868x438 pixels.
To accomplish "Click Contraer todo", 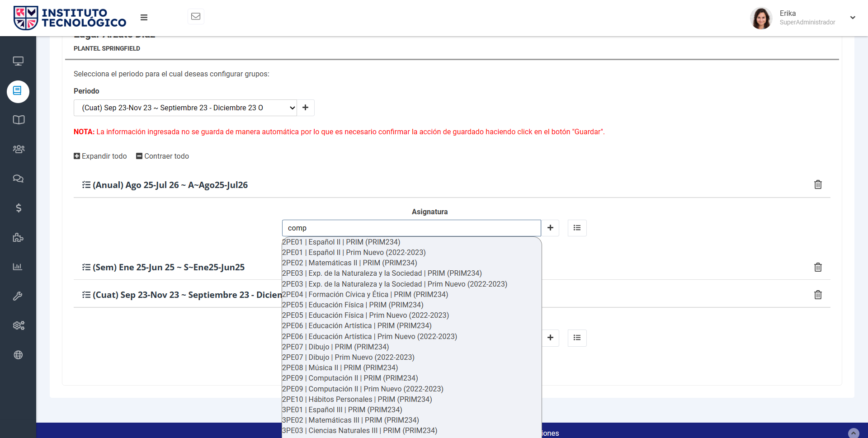I will (163, 156).
